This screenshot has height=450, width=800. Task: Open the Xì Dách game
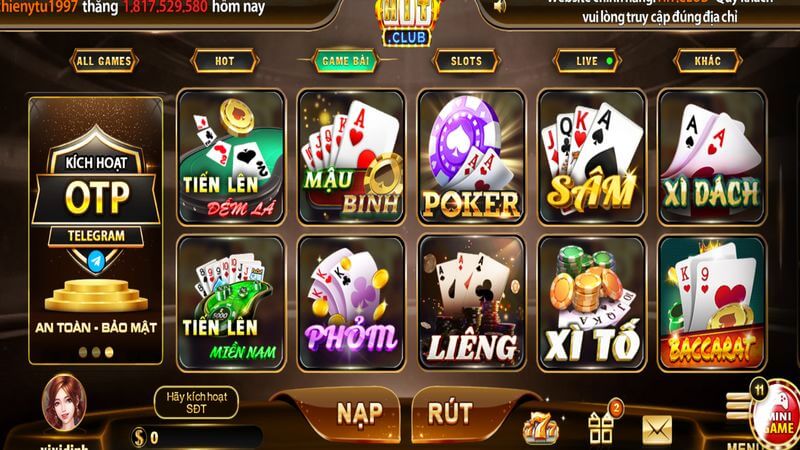click(x=712, y=157)
